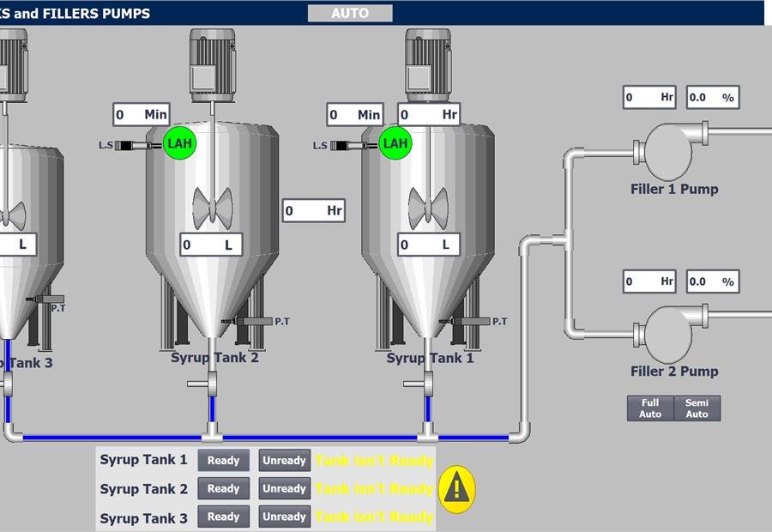Click the Syrup Tank 2 label under tank
Screen dimensions: 772x532
click(x=214, y=358)
